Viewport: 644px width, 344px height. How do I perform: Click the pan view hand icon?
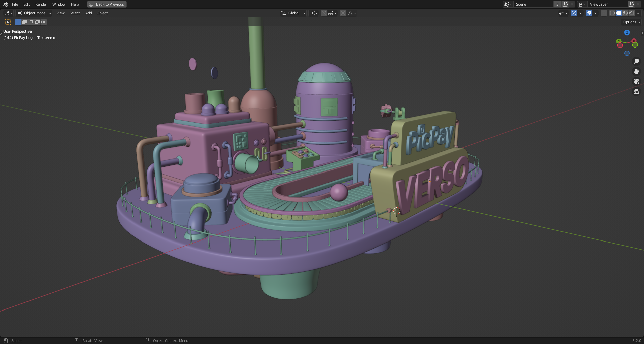coord(636,71)
